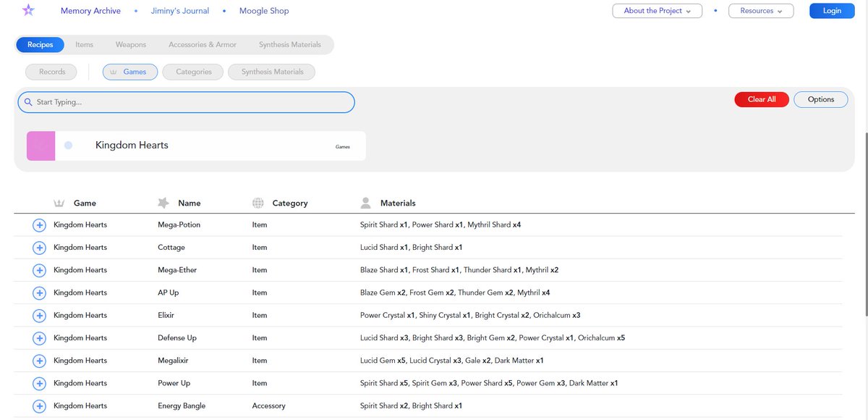Expand the Power Up recipe row
The height and width of the screenshot is (420, 868).
tap(40, 383)
